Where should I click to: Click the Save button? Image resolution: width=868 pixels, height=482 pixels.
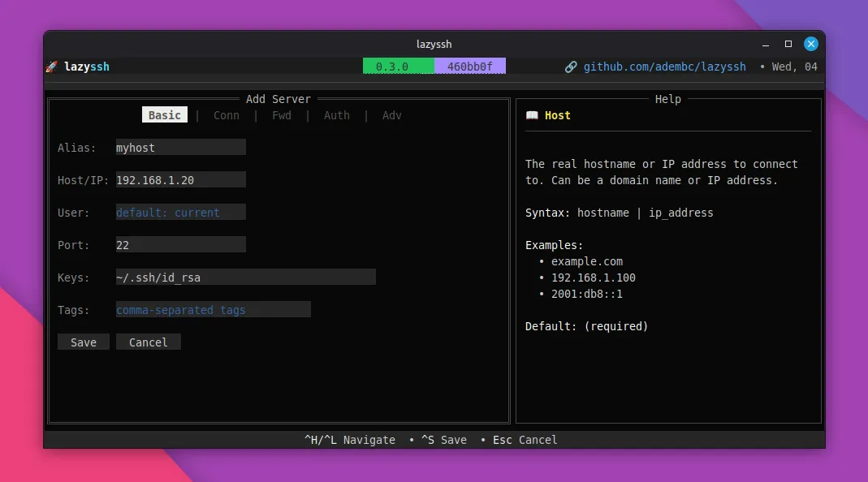[x=84, y=342]
